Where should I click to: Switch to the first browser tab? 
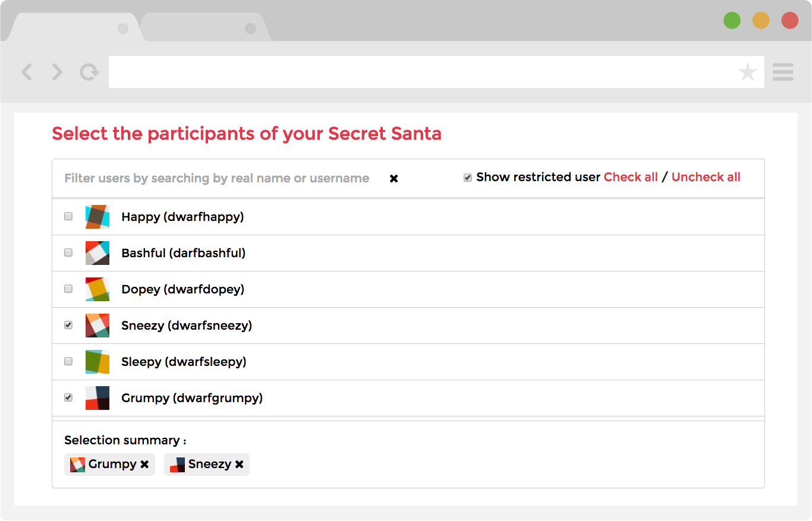[x=71, y=27]
